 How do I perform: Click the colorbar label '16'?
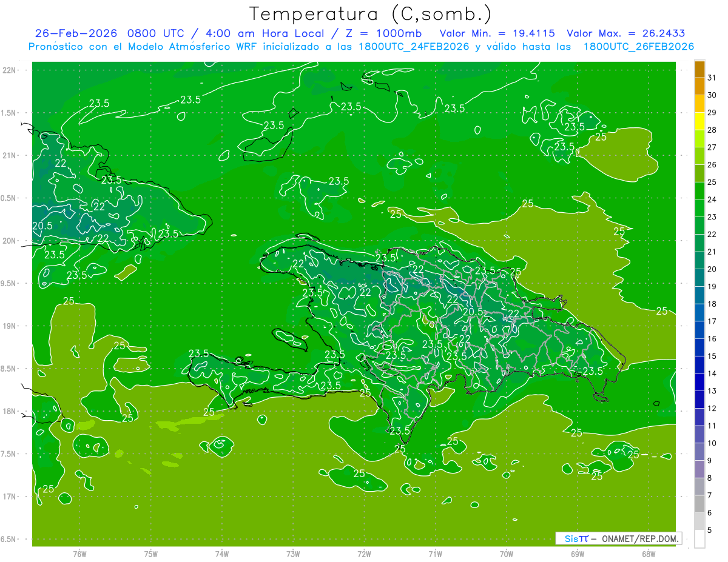point(712,339)
